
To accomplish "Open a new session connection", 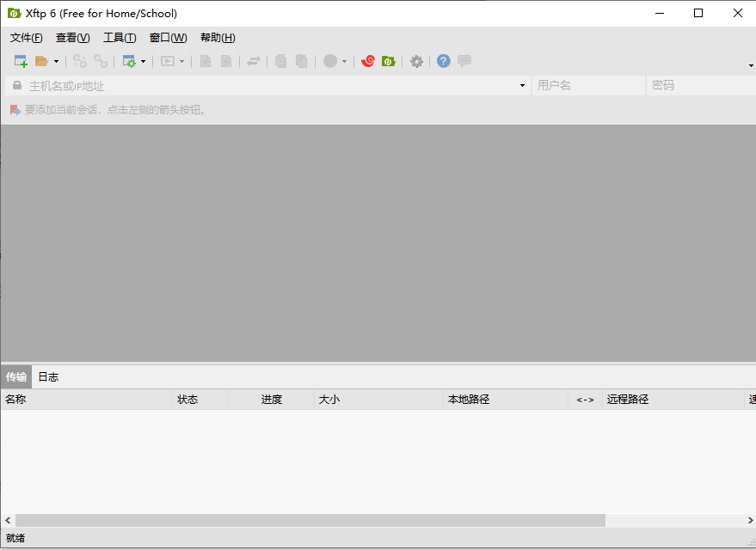I will click(19, 61).
